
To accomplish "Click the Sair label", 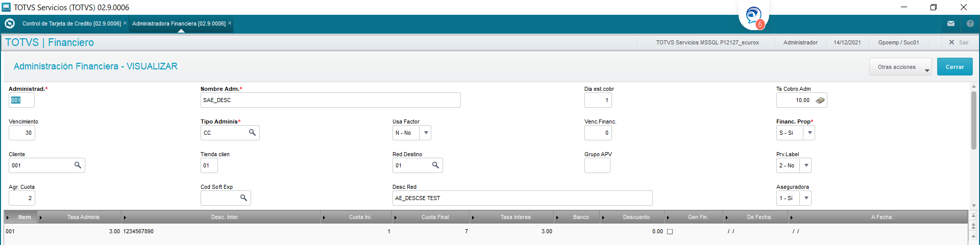I will point(964,42).
